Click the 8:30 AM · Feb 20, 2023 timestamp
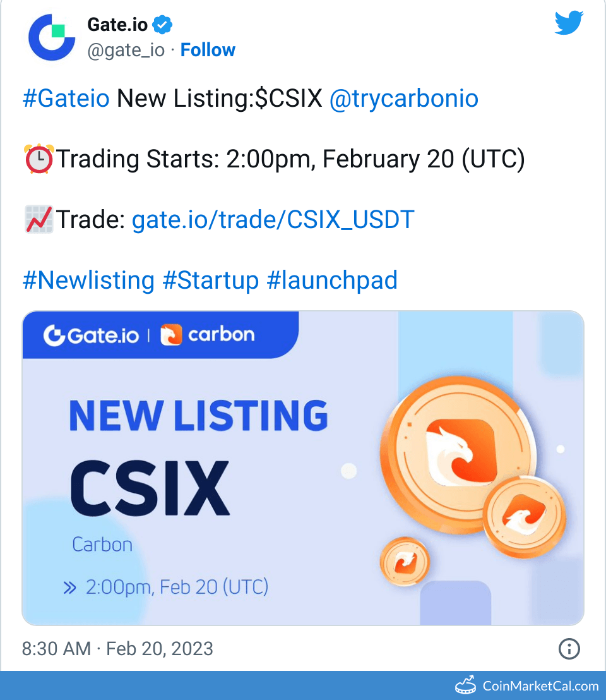 click(117, 649)
